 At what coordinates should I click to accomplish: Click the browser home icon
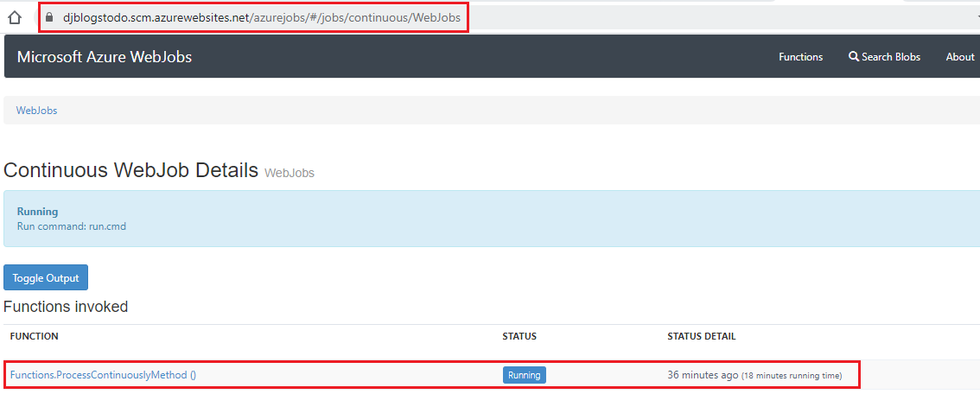click(14, 17)
